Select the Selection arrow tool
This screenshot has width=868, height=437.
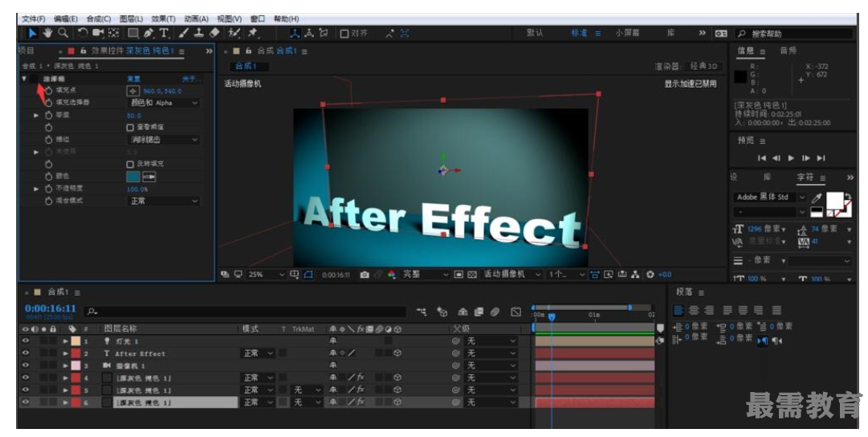click(x=33, y=33)
